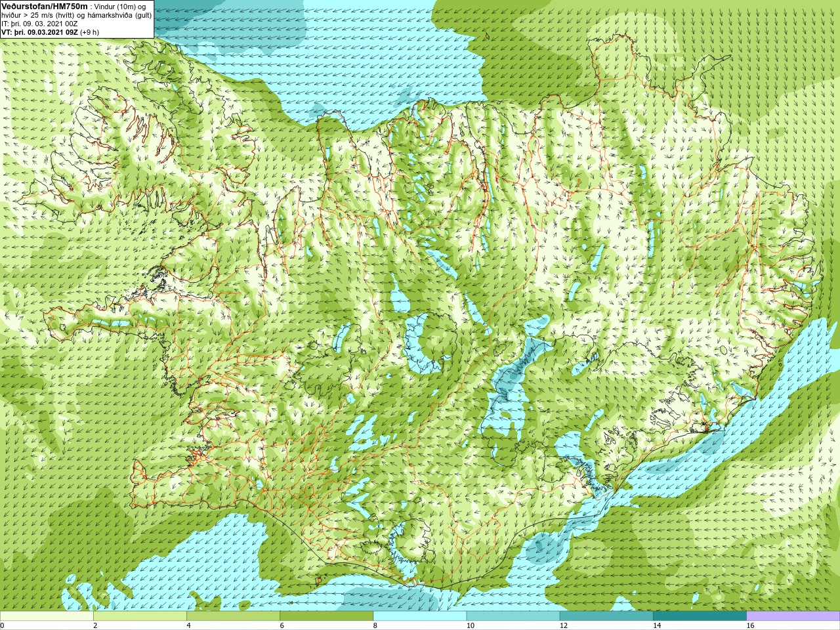This screenshot has width=840, height=630.
Task: Click the light teal 10–12 m/s legend swatch
Action: pyautogui.click(x=513, y=616)
